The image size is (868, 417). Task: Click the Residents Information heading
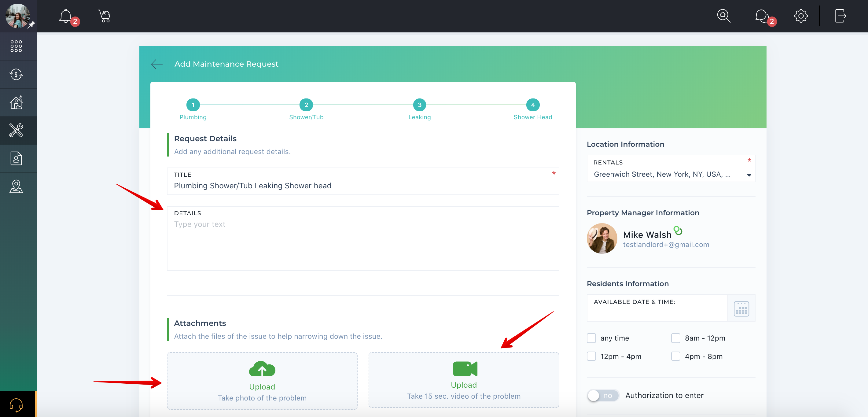[628, 284]
